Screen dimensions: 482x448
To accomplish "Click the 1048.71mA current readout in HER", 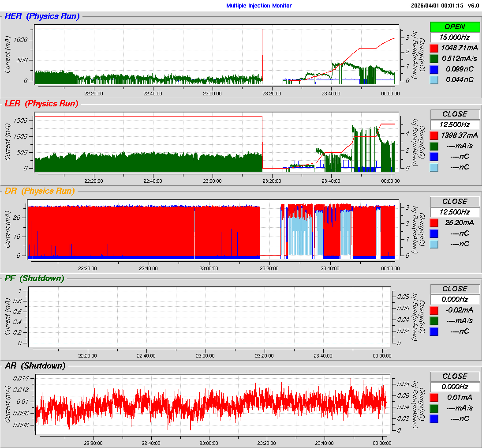I will pos(460,48).
